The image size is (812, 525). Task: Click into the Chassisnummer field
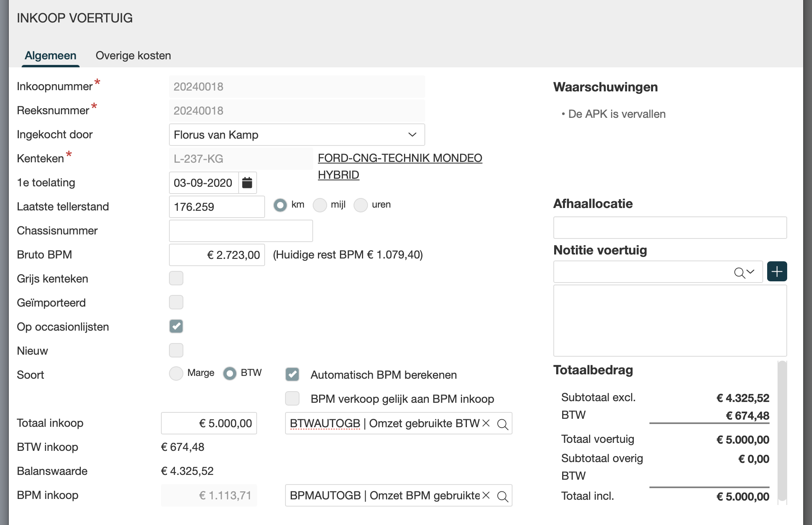tap(241, 231)
